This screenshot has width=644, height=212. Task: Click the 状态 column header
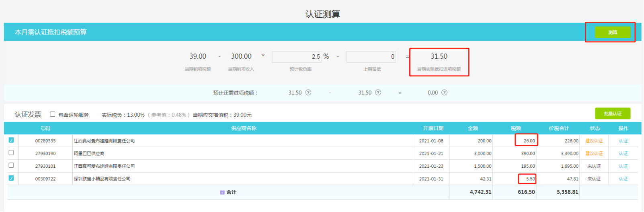coord(595,128)
